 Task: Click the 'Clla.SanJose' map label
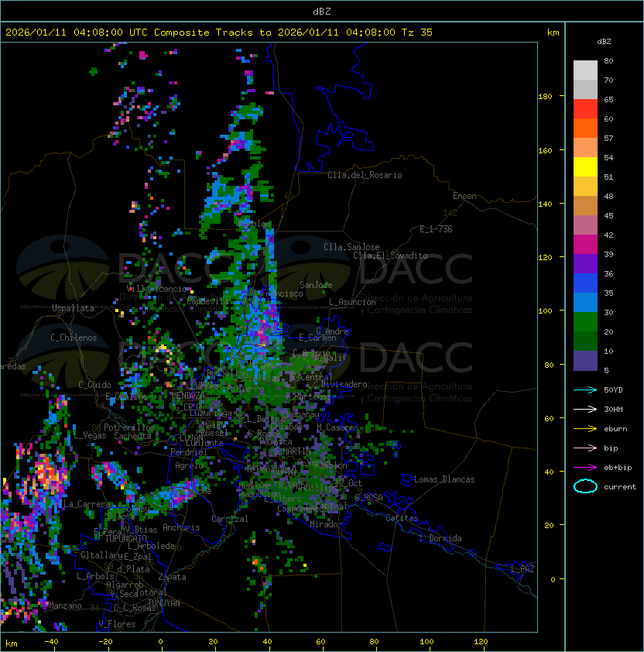351,247
